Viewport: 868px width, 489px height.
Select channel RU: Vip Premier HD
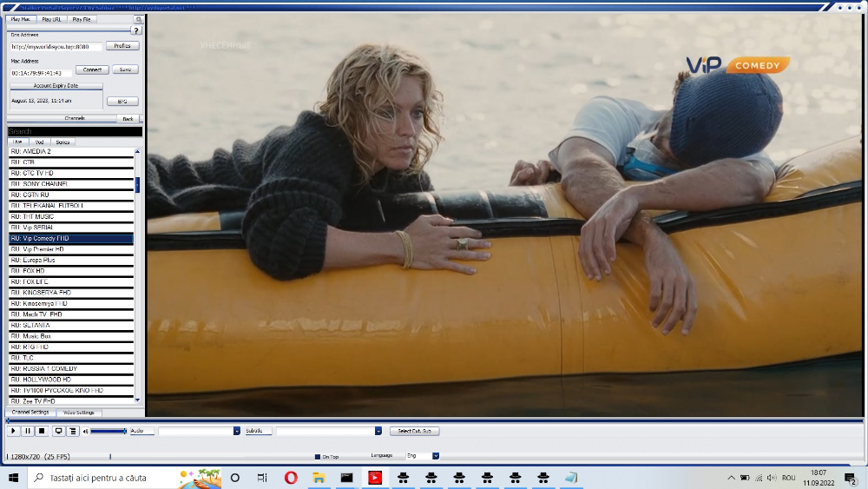[x=71, y=249]
